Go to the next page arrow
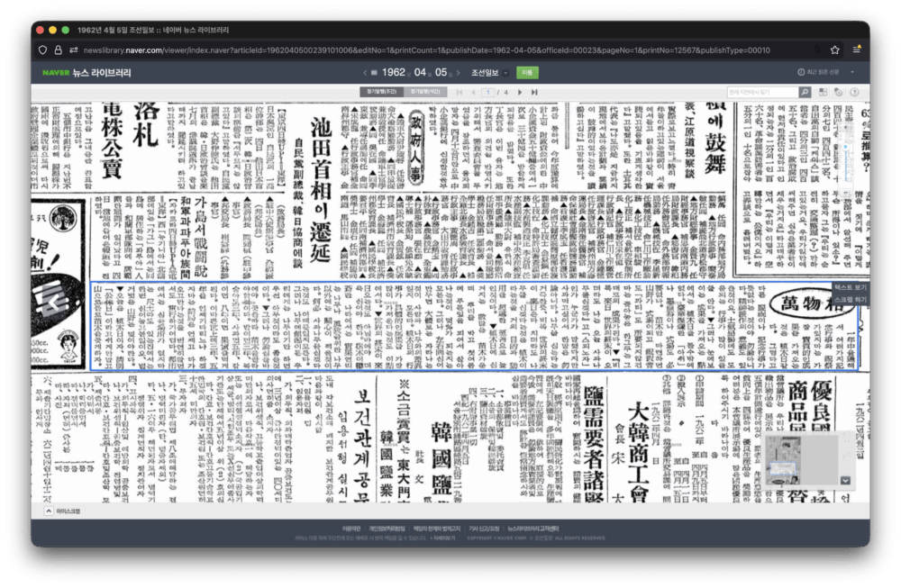The width and height of the screenshot is (901, 588). pyautogui.click(x=518, y=92)
